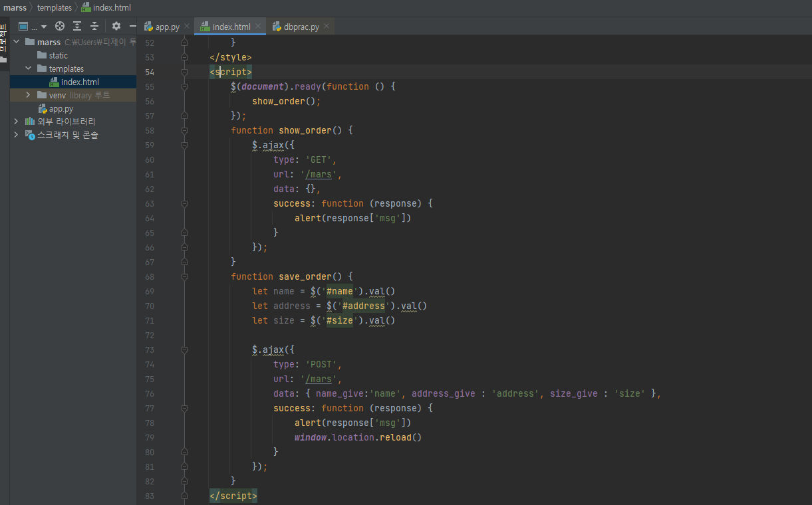
Task: Click the fold end marker at line 53
Action: click(x=184, y=57)
